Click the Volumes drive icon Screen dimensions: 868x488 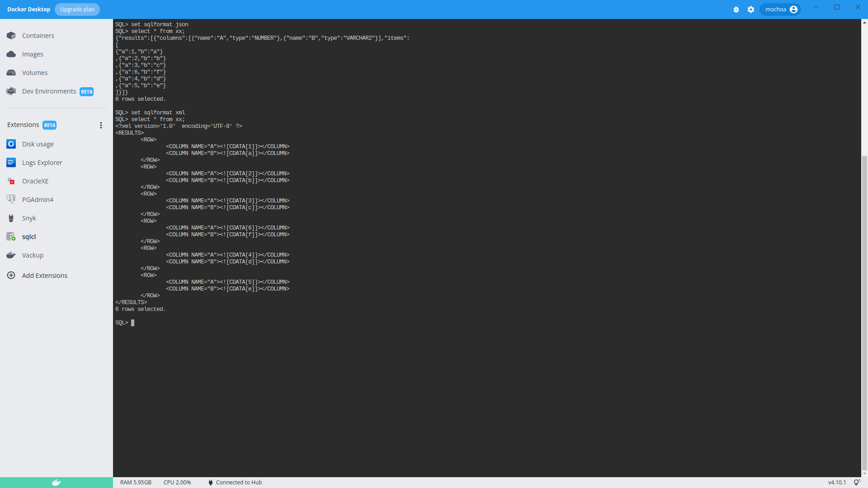tap(11, 73)
